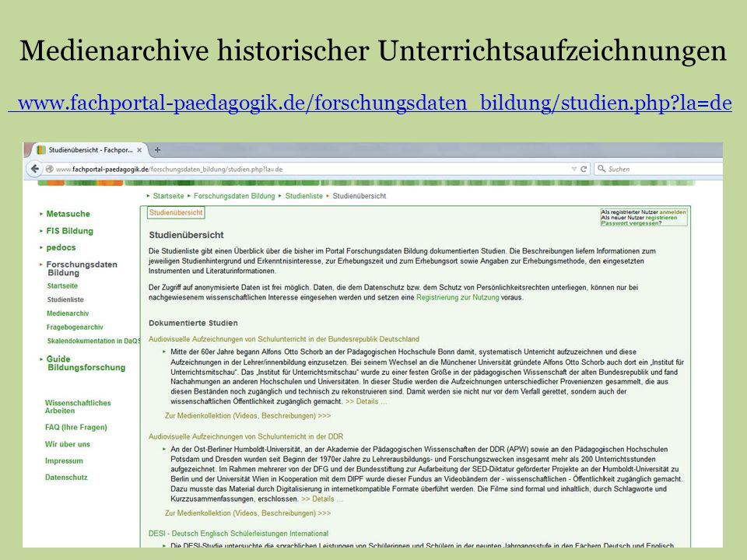The image size is (747, 560).
Task: Open Studienliste breadcrumb link
Action: tap(303, 196)
